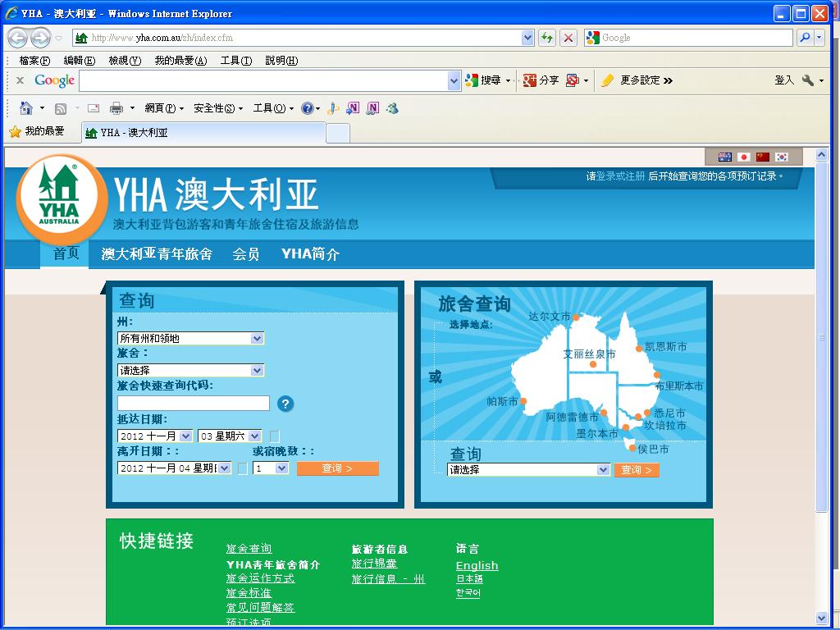
Task: Click the Messenger people icon in command bar
Action: pyautogui.click(x=392, y=108)
